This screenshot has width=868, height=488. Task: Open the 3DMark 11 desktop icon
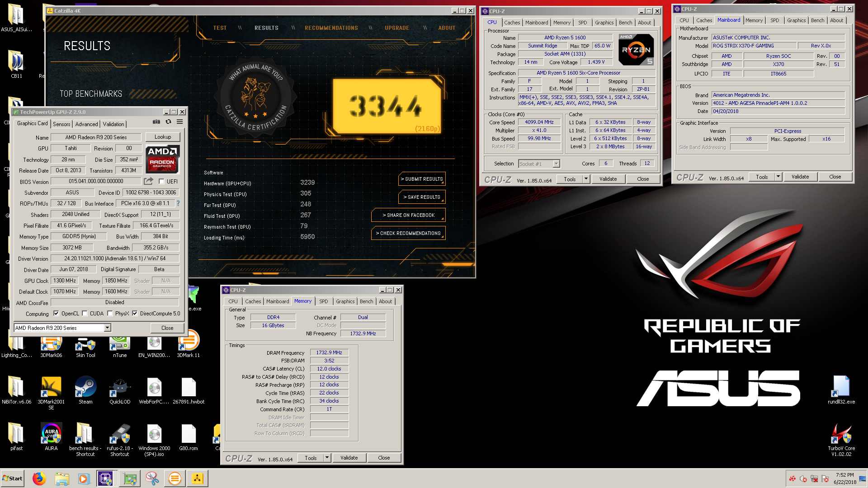pyautogui.click(x=188, y=344)
